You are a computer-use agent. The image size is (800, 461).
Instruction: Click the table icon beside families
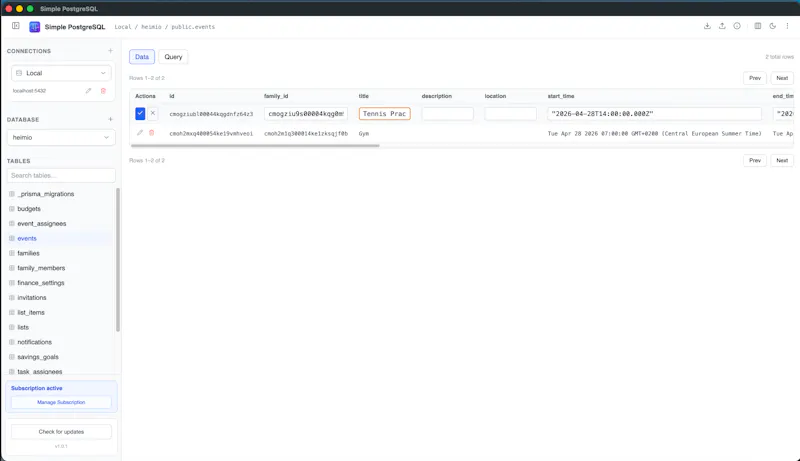click(x=12, y=253)
